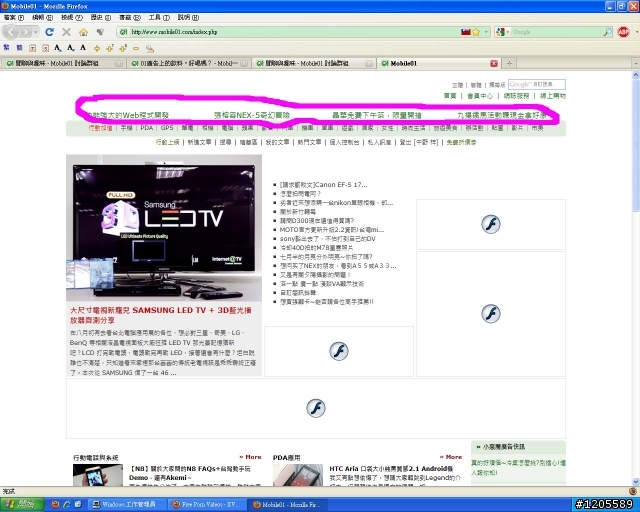Click More link beside PDA section

coord(451,457)
